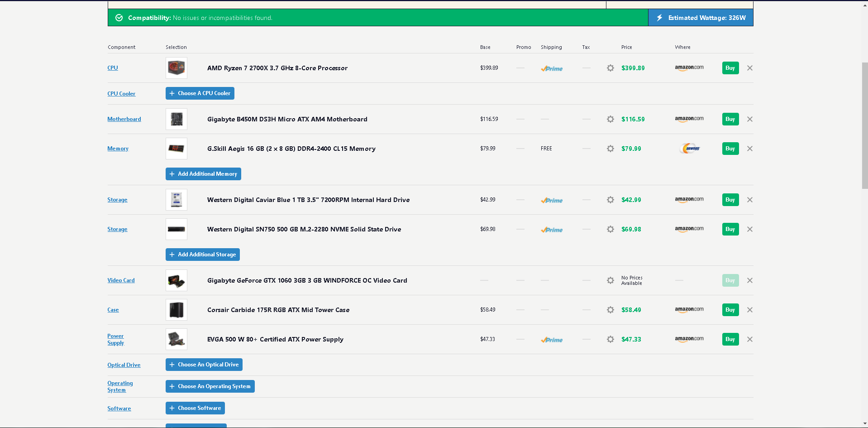The width and height of the screenshot is (868, 428).
Task: Open the Power Supply category link
Action: (x=115, y=339)
